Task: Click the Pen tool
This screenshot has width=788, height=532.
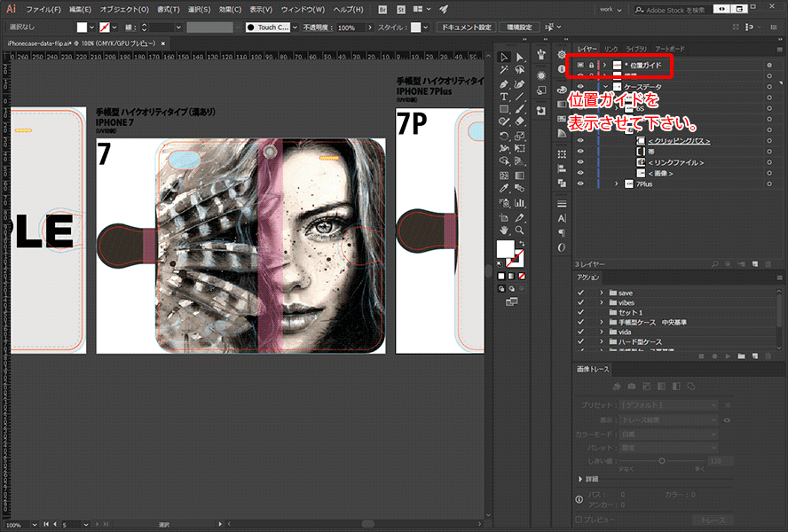Action: tap(504, 84)
